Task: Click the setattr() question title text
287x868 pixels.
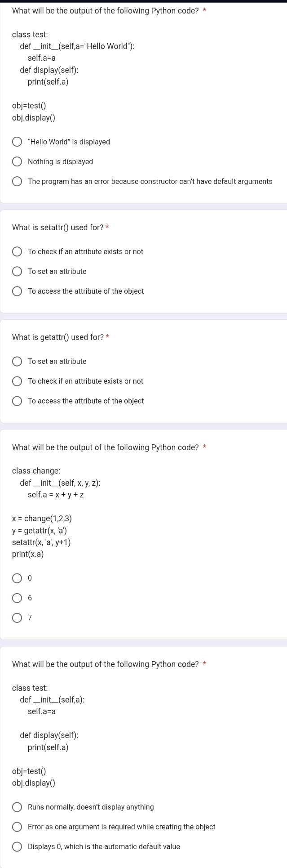Action: (57, 228)
